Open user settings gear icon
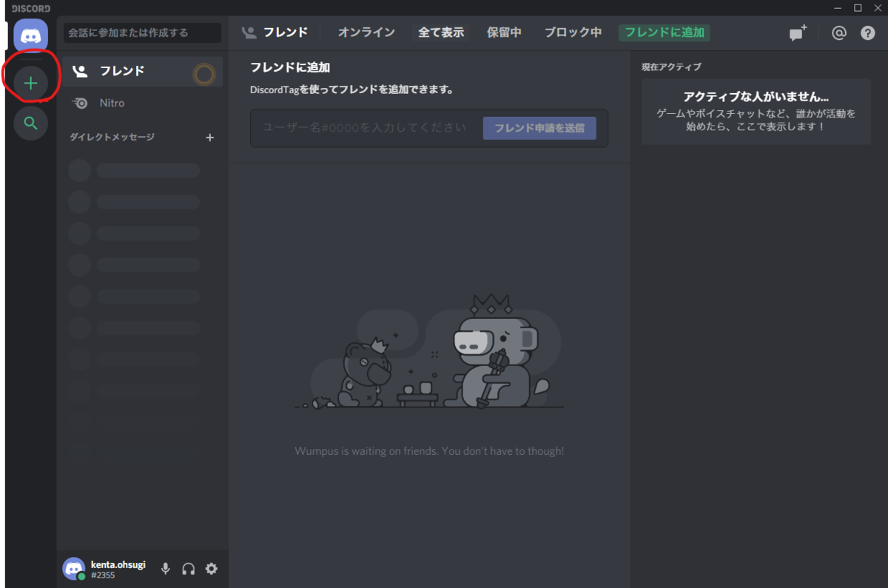 pos(212,569)
